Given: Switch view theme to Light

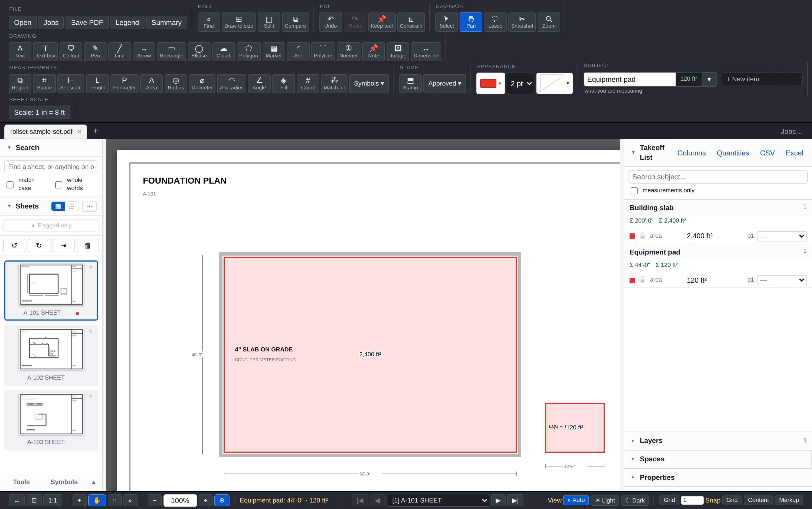Looking at the screenshot, I should [605, 500].
